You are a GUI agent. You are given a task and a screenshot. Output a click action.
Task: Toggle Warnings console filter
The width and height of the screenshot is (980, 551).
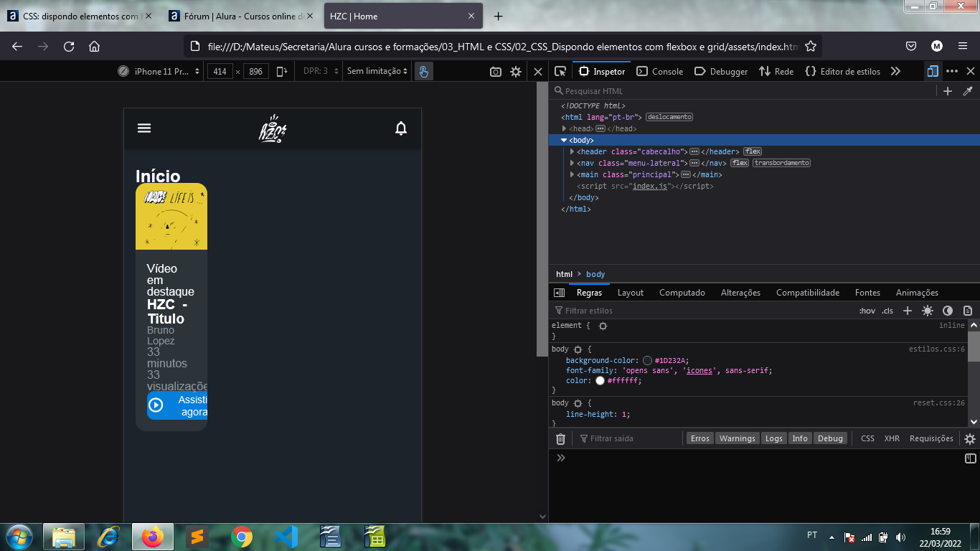click(x=738, y=438)
